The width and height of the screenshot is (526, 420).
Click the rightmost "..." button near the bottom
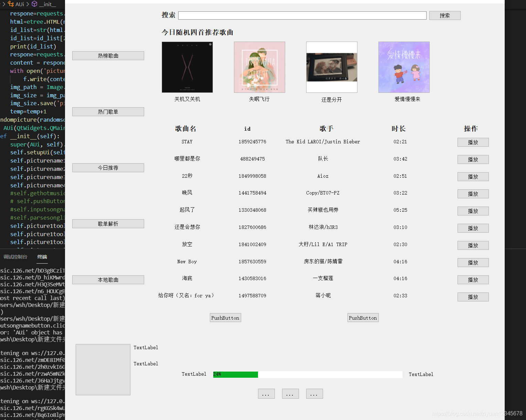[x=314, y=394]
